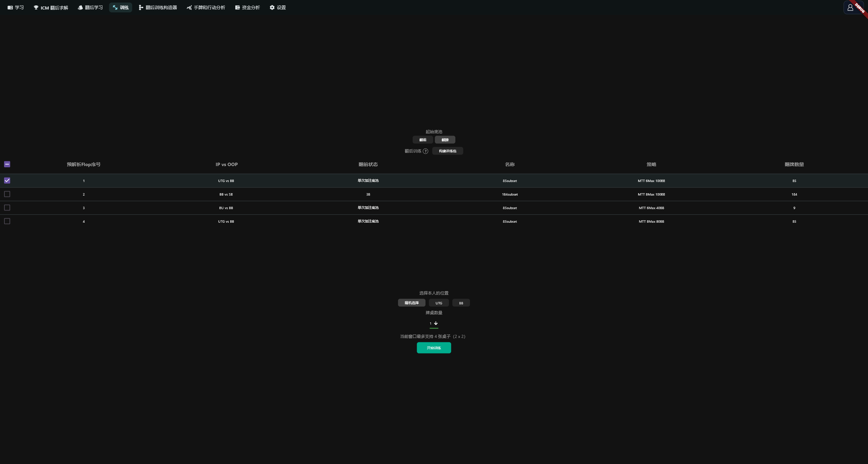
Task: Click the BU vs BB cell
Action: [226, 208]
